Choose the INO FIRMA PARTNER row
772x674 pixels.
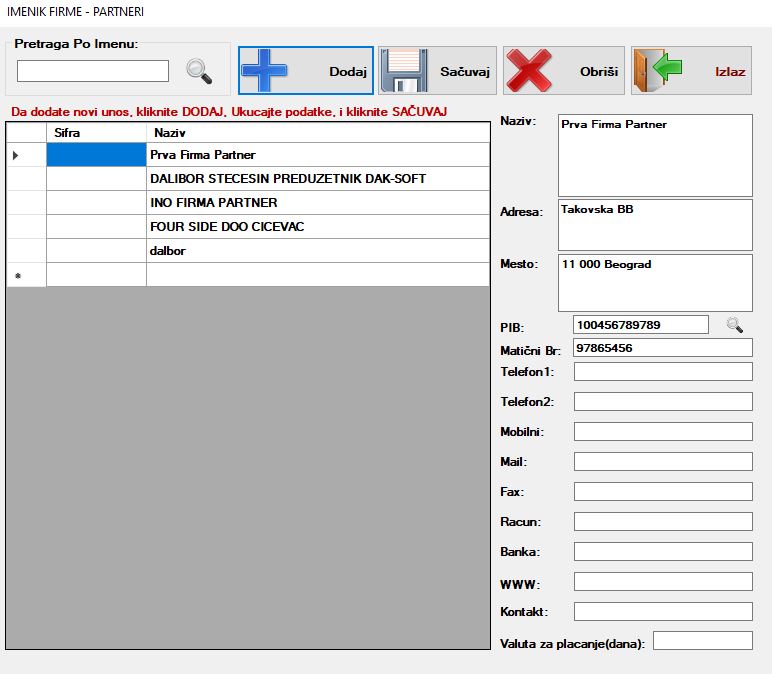(318, 203)
